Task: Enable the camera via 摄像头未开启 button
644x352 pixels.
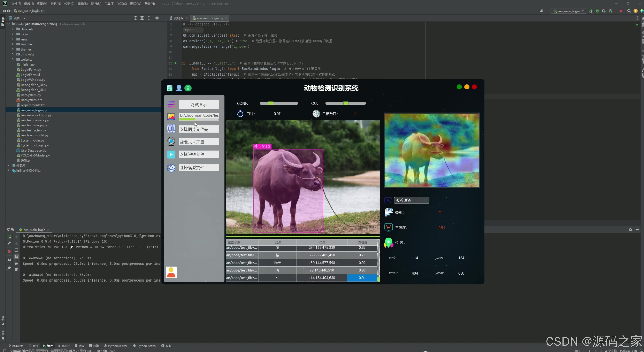Action: point(198,141)
